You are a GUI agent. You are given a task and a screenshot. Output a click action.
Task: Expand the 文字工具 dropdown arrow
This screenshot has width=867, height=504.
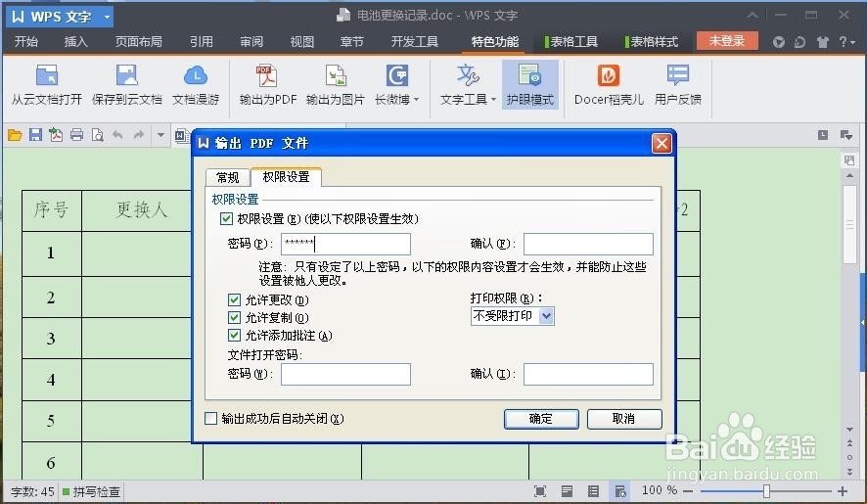(x=493, y=100)
